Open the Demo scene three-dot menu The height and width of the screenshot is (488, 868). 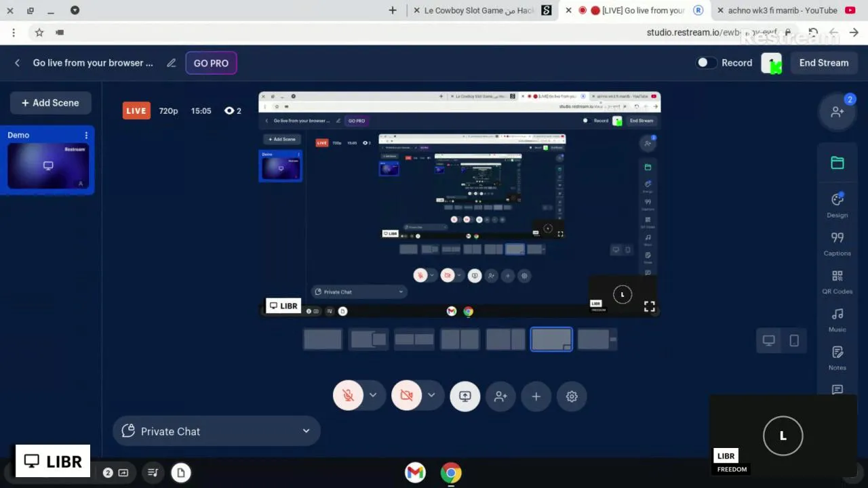click(x=86, y=135)
